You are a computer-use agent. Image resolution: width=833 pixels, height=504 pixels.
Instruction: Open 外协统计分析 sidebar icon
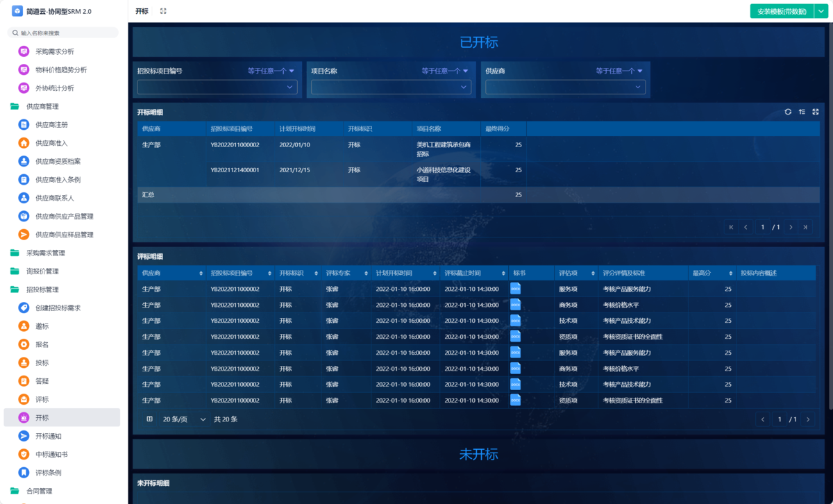pyautogui.click(x=24, y=88)
